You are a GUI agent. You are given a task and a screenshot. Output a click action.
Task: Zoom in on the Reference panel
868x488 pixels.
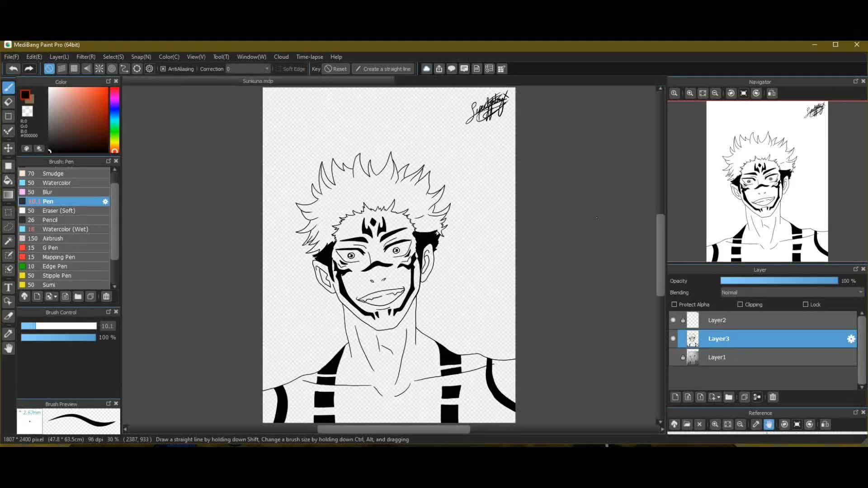715,424
